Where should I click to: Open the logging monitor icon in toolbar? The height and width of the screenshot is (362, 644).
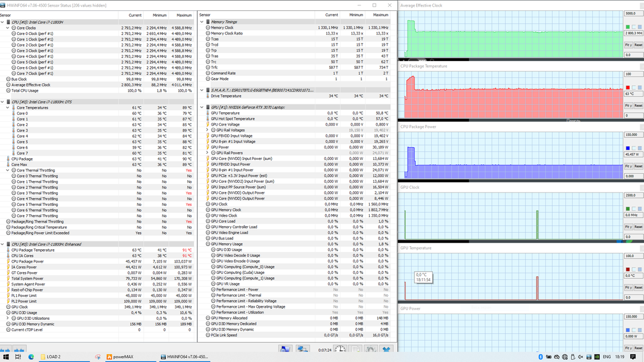(x=285, y=349)
